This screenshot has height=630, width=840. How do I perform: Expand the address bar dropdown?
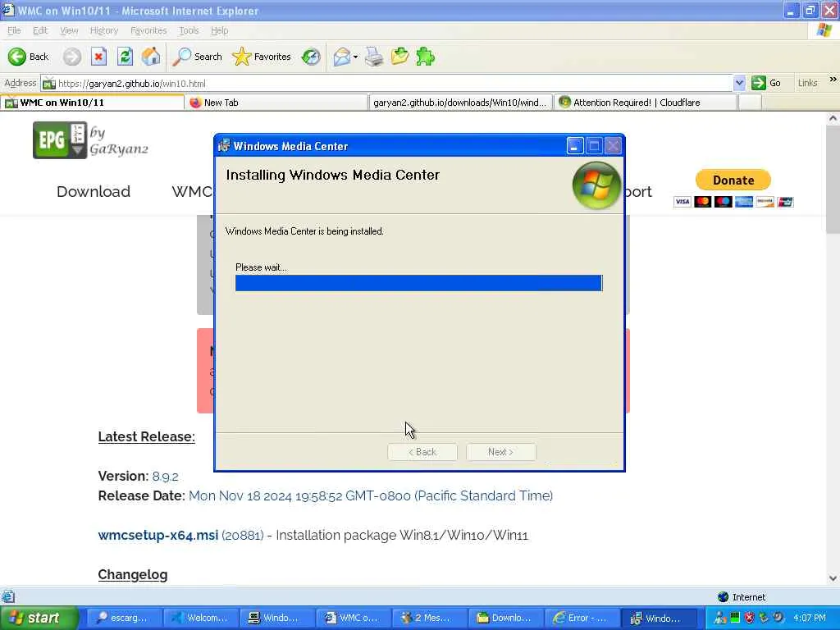pos(739,83)
